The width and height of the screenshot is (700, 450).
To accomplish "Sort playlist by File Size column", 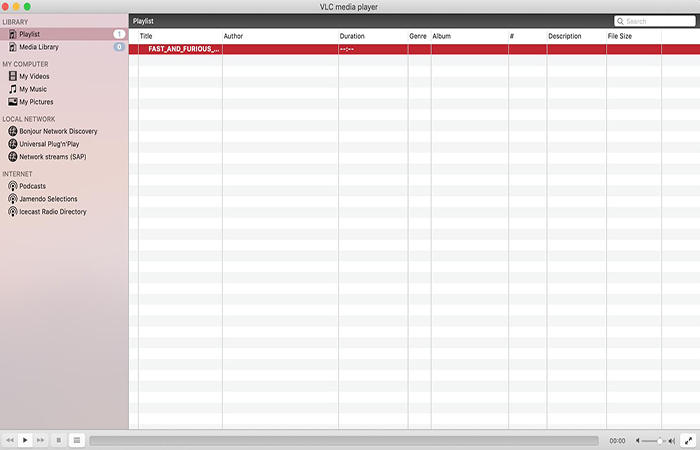I will (x=634, y=36).
